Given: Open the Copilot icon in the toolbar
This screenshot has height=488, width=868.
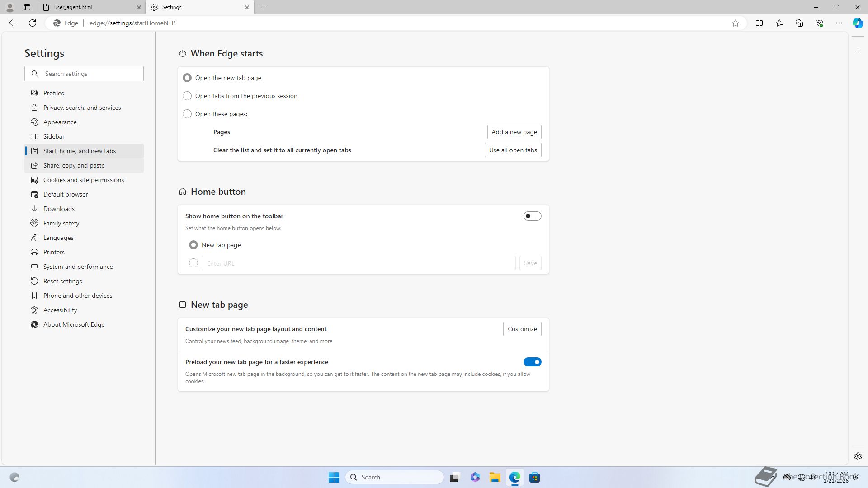Looking at the screenshot, I should click(858, 23).
